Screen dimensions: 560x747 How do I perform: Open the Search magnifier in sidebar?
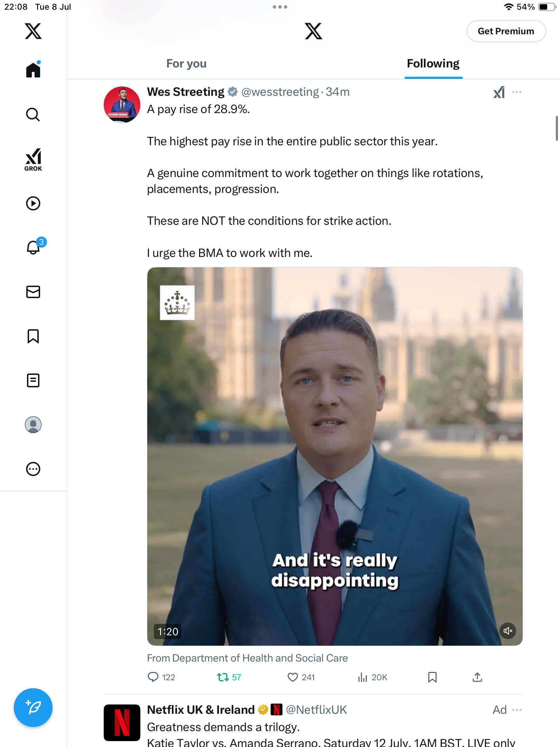pyautogui.click(x=33, y=114)
